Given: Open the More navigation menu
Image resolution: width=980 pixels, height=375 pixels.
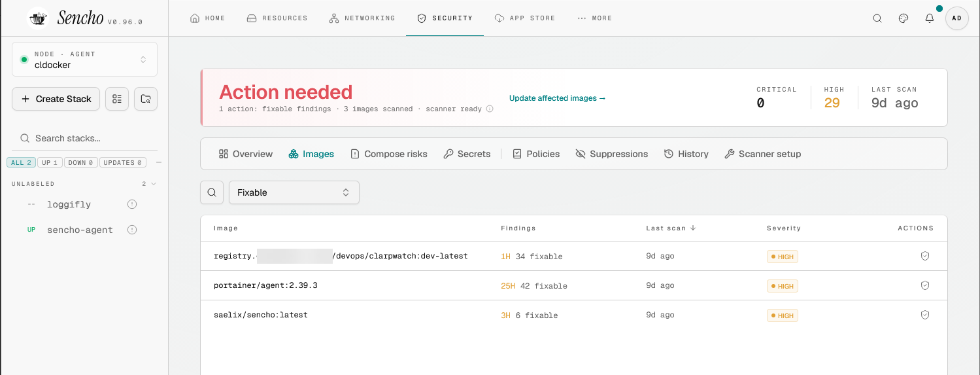Looking at the screenshot, I should click(x=594, y=18).
